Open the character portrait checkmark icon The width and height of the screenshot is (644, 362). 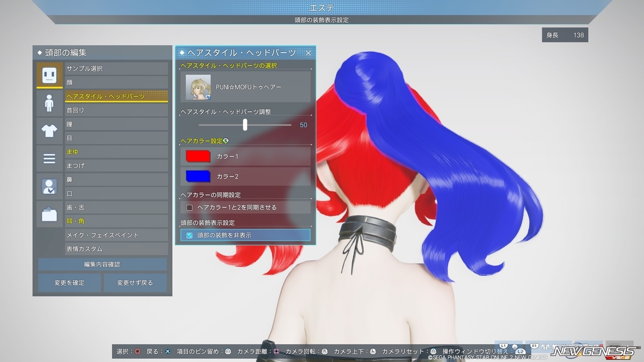tap(49, 186)
